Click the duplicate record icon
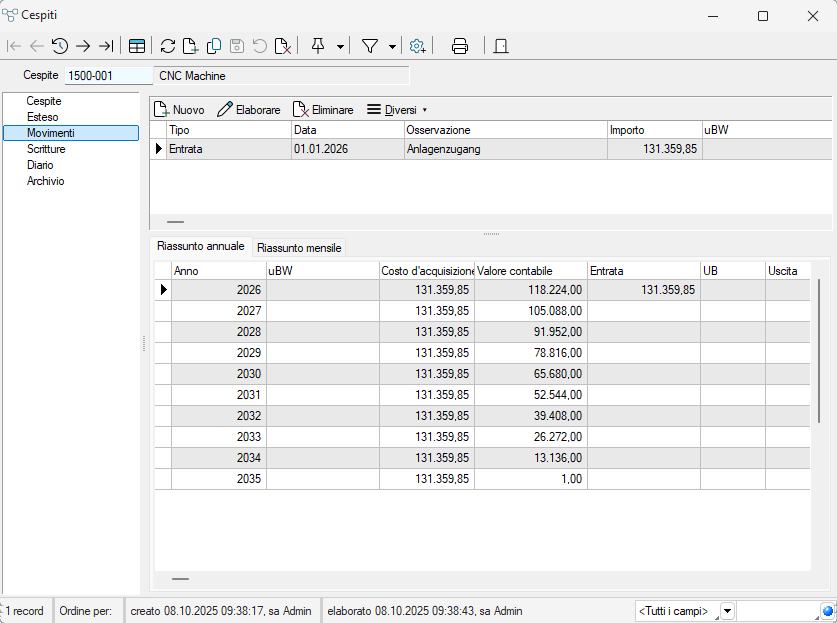This screenshot has width=837, height=623. (x=214, y=46)
